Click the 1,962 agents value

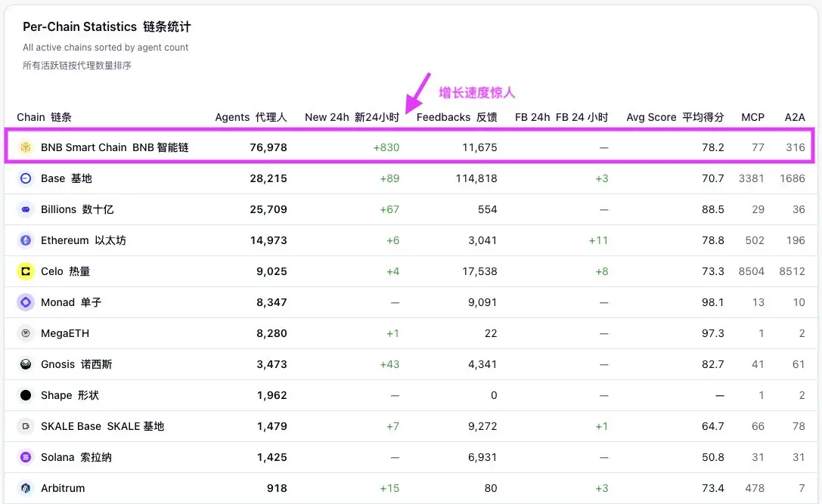[x=272, y=395]
